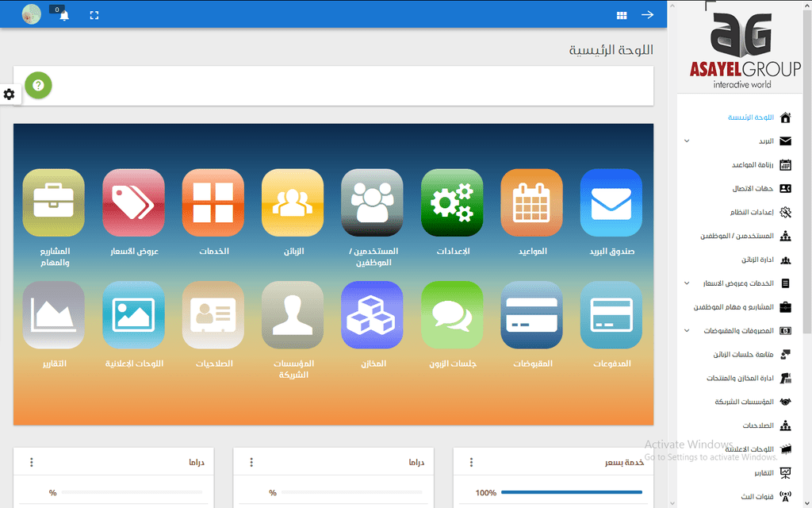Click the envelope icon beside البريد
Viewport: 812px width, 508px height.
pyautogui.click(x=786, y=141)
